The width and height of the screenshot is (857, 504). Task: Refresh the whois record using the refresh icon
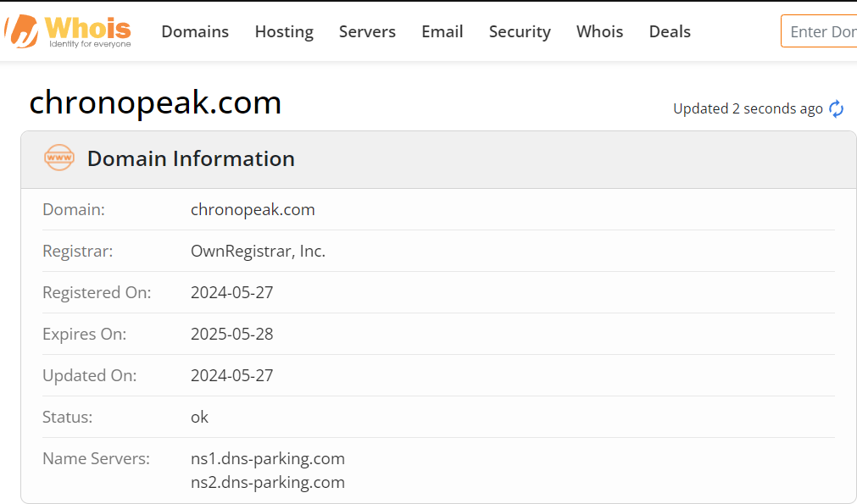(x=836, y=108)
